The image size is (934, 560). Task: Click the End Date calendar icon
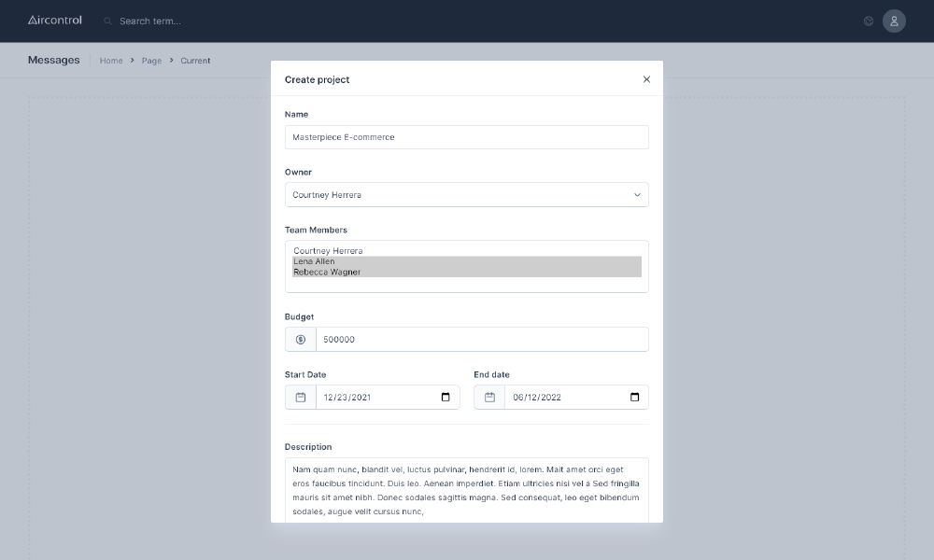tap(488, 397)
